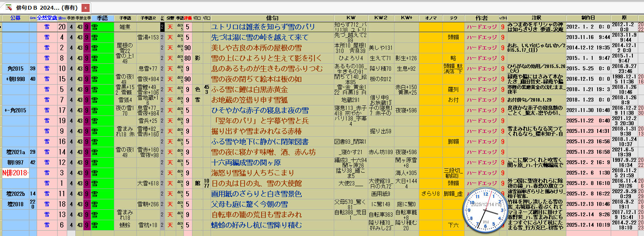Click the blue 全然堂歳 column header
644x236 pixels.
click(x=47, y=18)
